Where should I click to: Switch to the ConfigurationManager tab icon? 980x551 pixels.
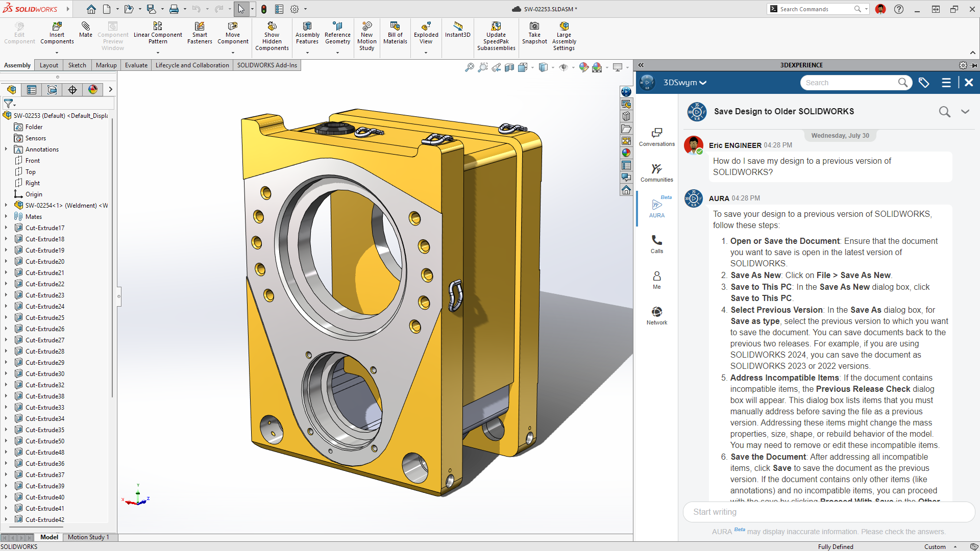coord(52,90)
